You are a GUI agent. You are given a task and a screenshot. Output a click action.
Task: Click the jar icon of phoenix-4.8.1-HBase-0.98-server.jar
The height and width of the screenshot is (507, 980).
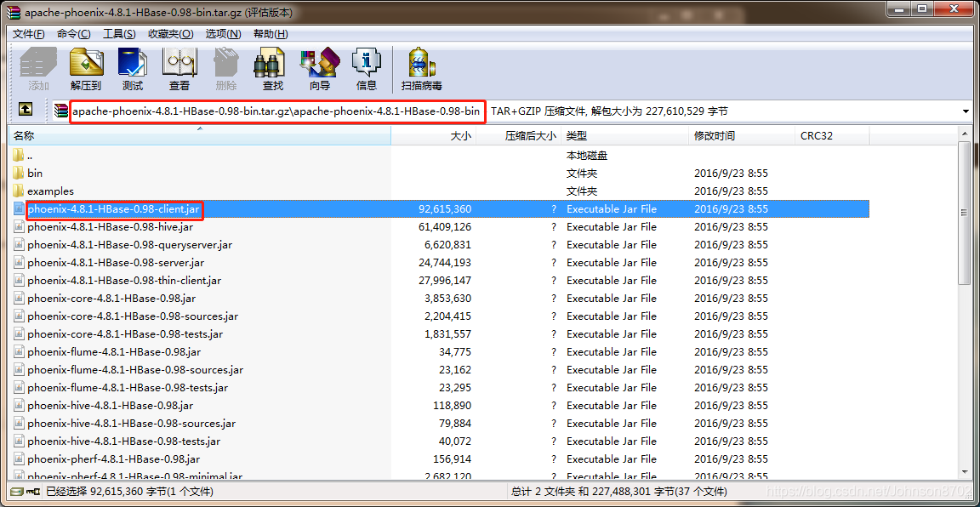point(19,262)
